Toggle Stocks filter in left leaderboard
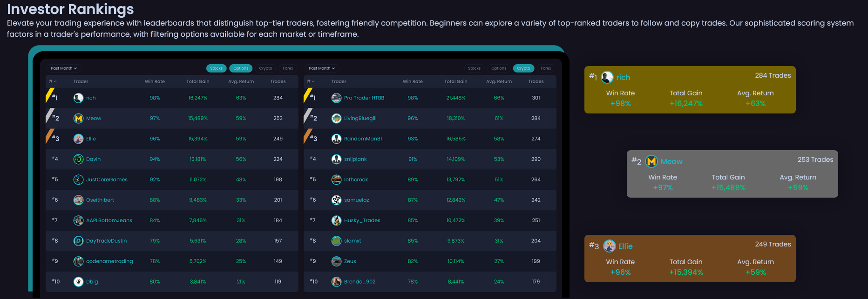This screenshot has width=868, height=299. tap(216, 68)
